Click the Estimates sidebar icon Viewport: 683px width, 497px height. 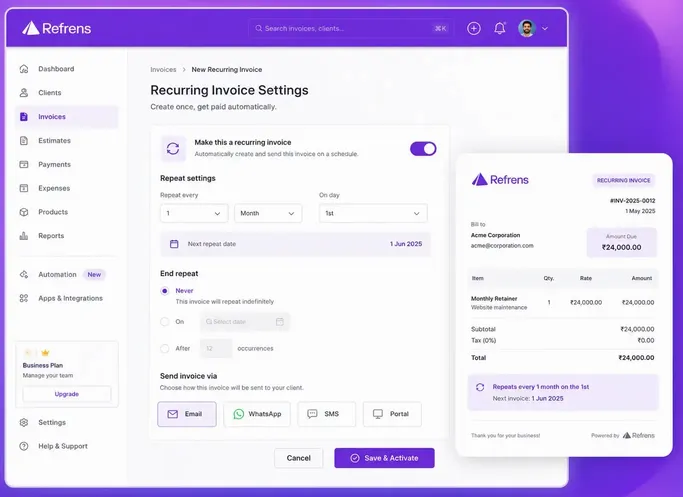coord(24,141)
